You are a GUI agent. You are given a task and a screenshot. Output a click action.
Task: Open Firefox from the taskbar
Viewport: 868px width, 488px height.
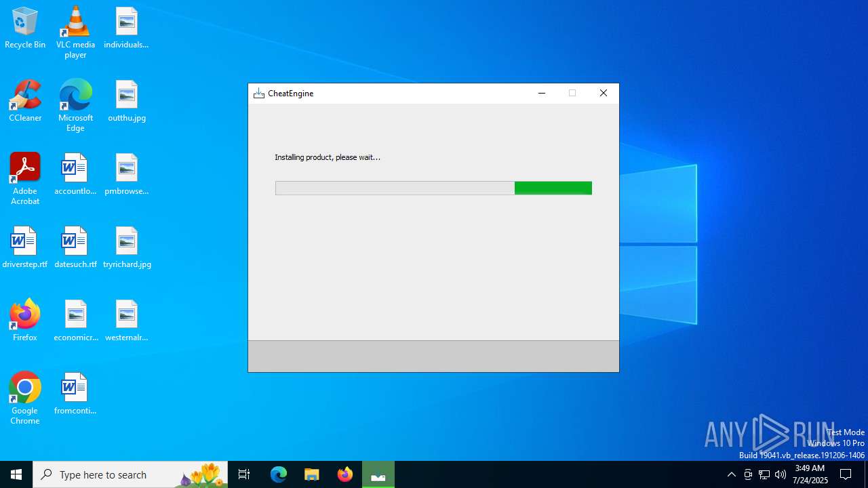point(345,474)
